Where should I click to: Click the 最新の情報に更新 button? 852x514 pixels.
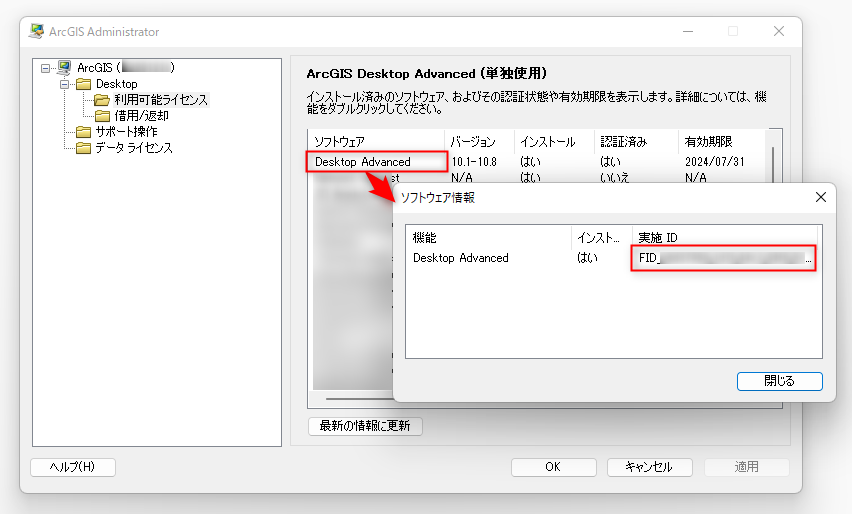(365, 426)
